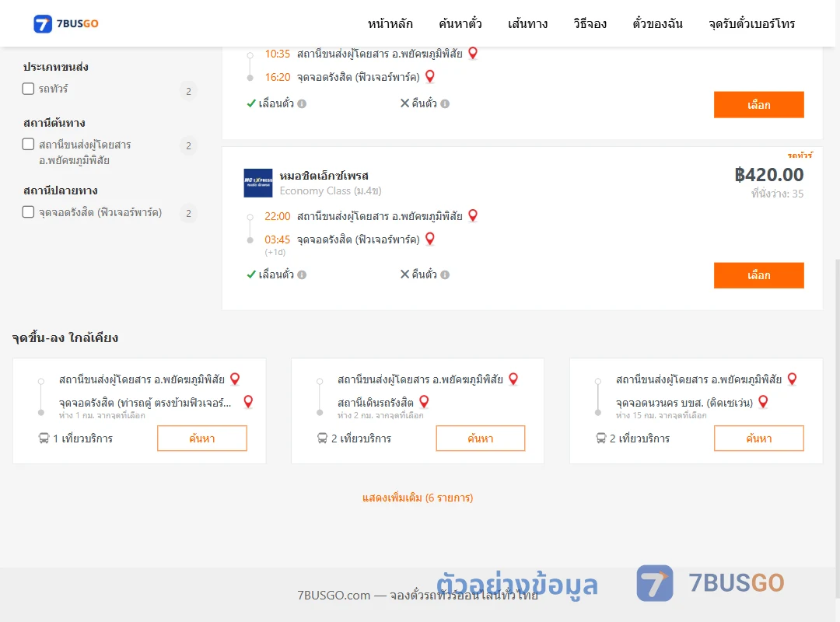
Task: Open destination pin in ท่ารถตู้ nearby card
Action: (x=248, y=402)
